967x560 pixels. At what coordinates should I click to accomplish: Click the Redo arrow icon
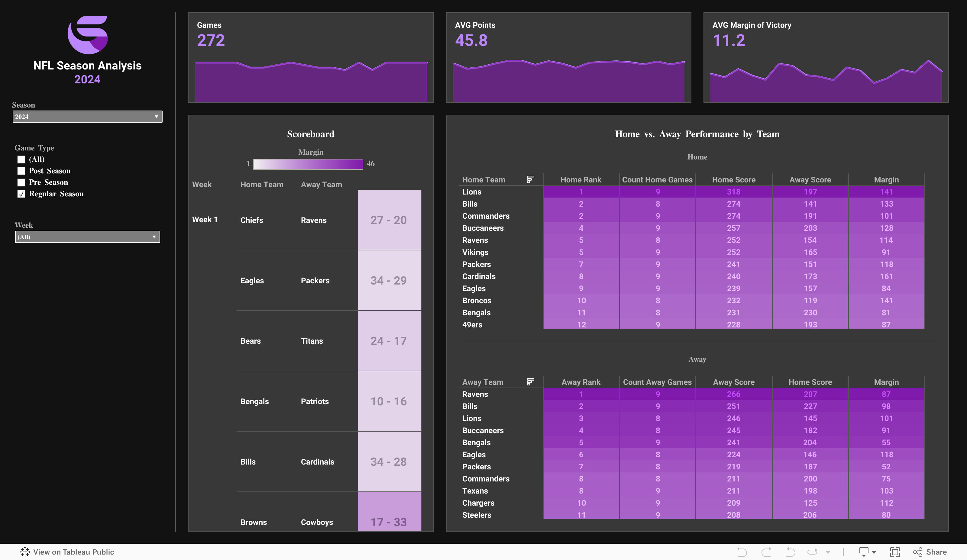click(766, 552)
